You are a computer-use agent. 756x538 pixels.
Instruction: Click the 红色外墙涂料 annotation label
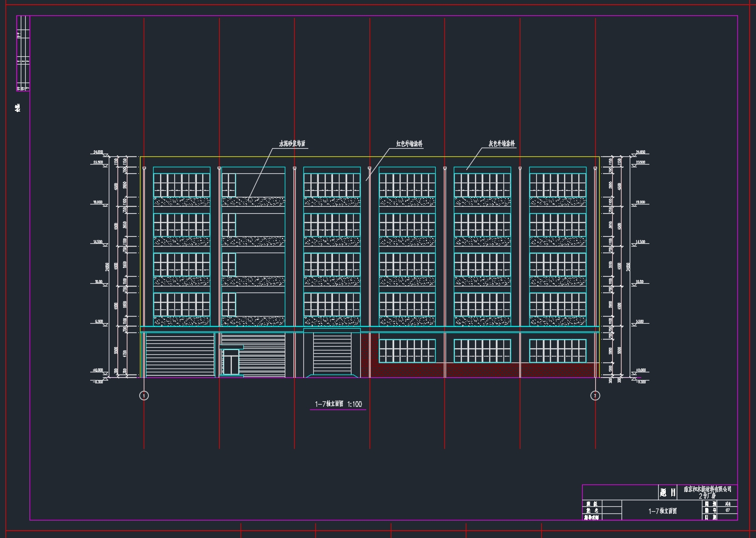pos(409,144)
